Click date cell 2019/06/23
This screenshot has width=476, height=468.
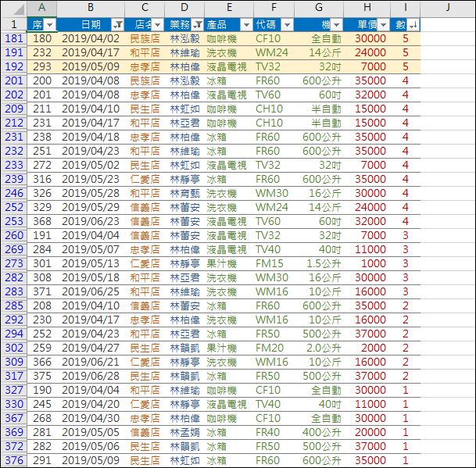[91, 222]
